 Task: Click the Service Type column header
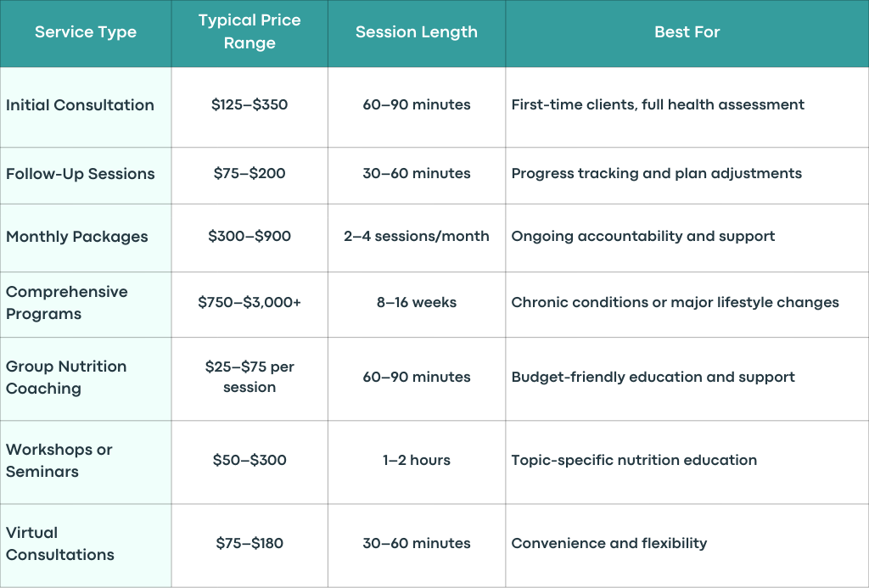tap(86, 32)
